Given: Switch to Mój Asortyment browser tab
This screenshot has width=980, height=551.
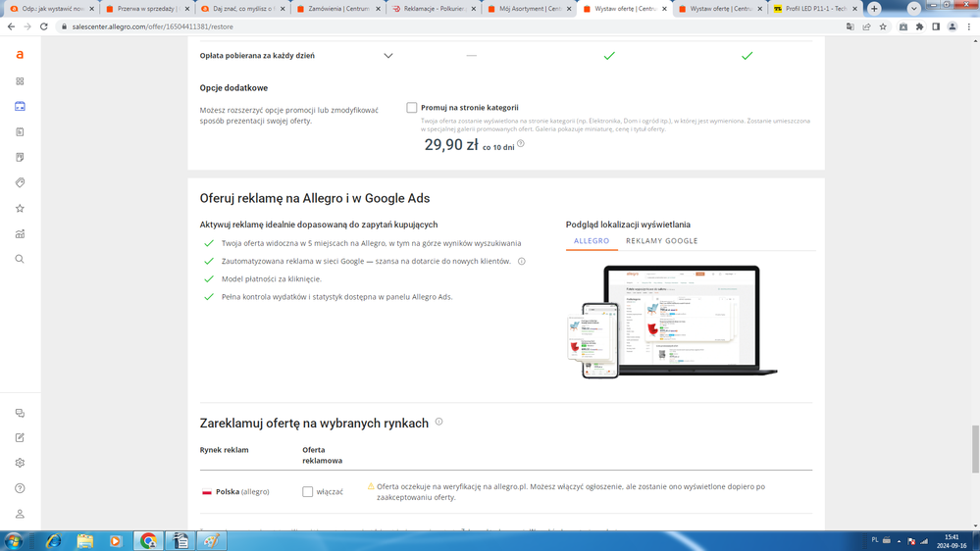Looking at the screenshot, I should pos(529,9).
